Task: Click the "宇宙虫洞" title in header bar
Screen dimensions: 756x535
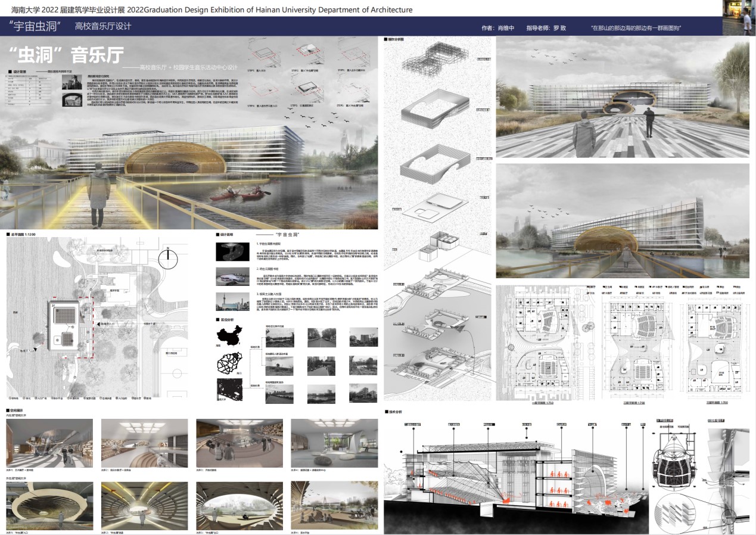Action: pos(37,27)
